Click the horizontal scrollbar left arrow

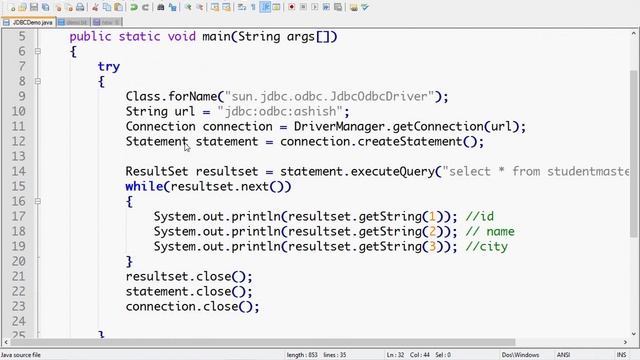click(6, 342)
